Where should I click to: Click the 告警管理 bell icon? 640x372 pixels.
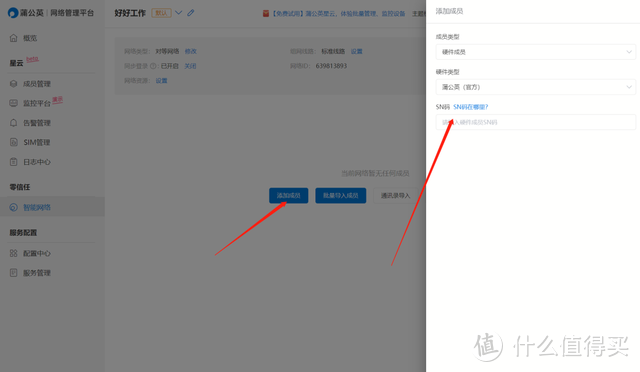click(x=13, y=123)
